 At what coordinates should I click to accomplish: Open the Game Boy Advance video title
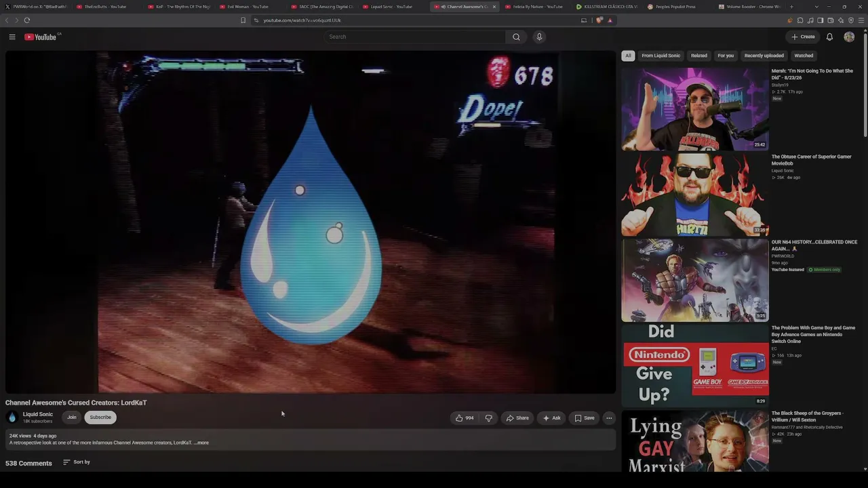click(813, 334)
